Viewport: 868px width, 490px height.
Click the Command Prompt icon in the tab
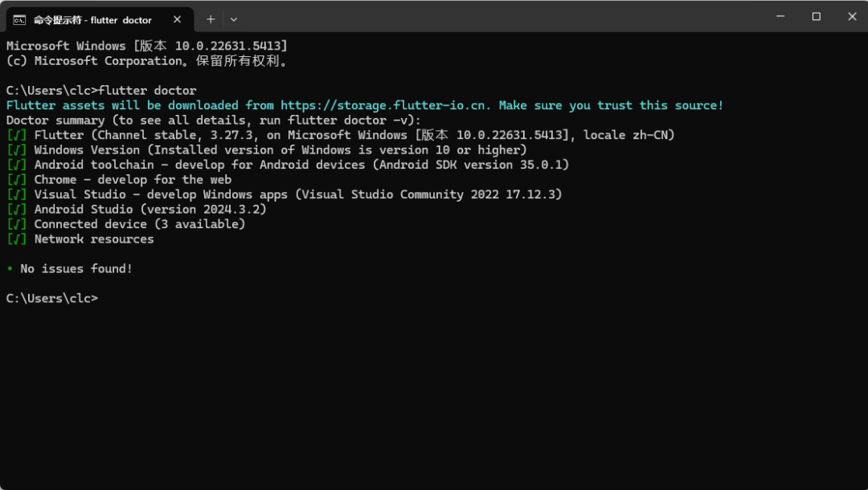pos(19,19)
